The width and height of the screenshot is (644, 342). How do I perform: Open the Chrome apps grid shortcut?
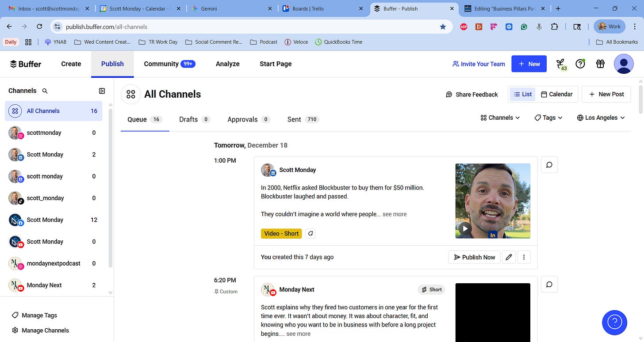tap(28, 42)
